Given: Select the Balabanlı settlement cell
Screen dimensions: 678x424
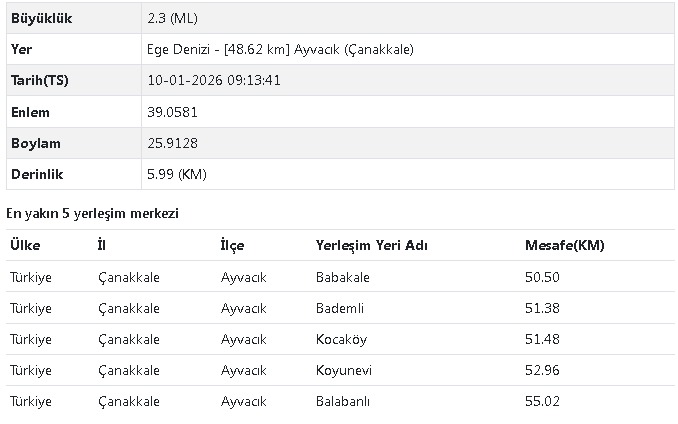Looking at the screenshot, I should pos(343,401).
